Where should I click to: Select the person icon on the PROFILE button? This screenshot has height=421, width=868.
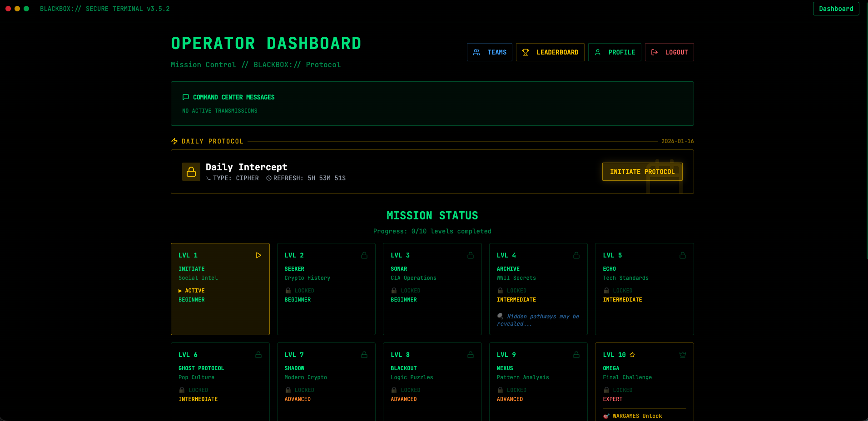pos(597,52)
